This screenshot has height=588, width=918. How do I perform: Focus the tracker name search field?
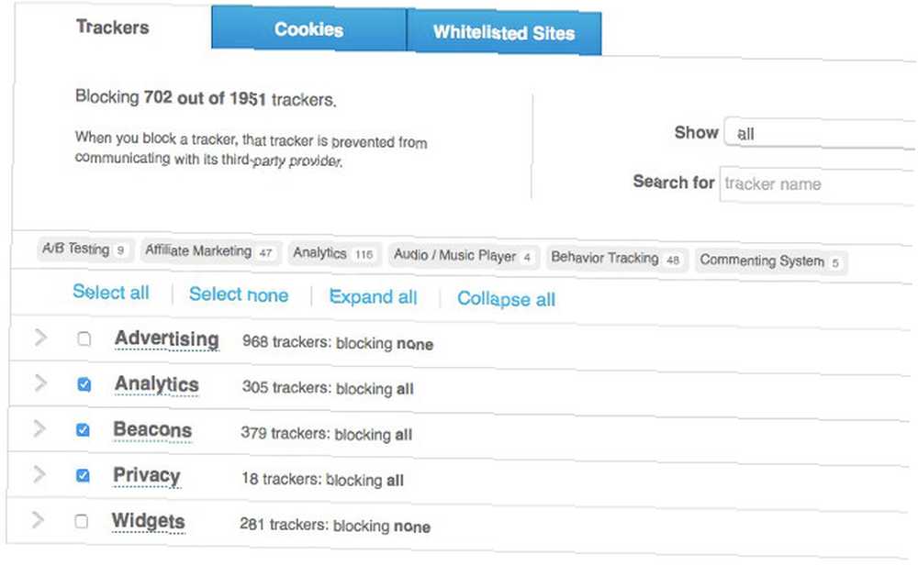tap(819, 185)
